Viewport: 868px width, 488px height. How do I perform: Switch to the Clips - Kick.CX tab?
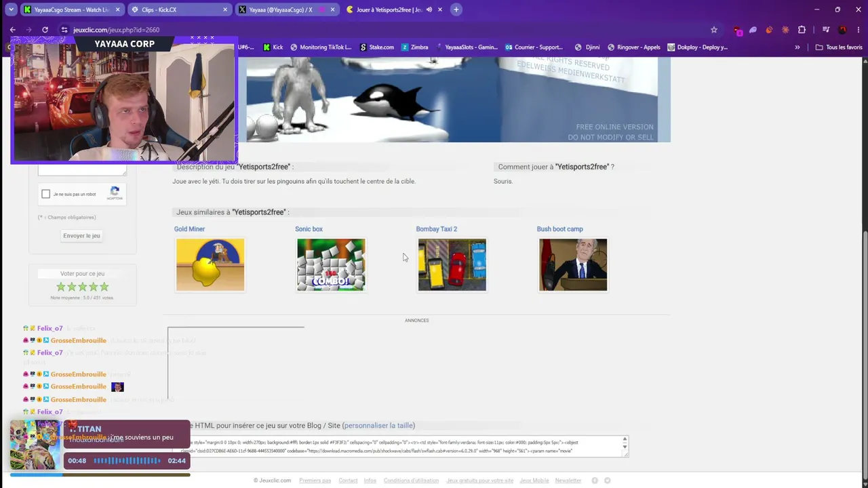[179, 9]
